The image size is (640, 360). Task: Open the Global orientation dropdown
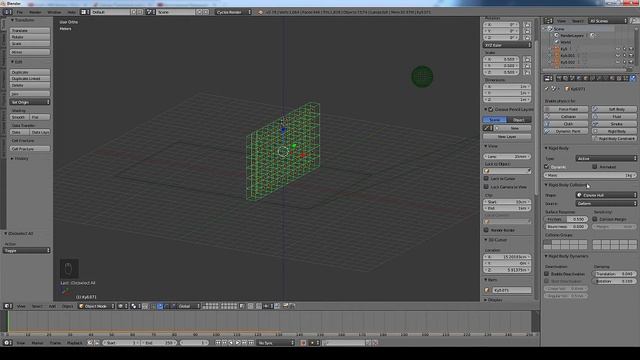click(x=189, y=306)
